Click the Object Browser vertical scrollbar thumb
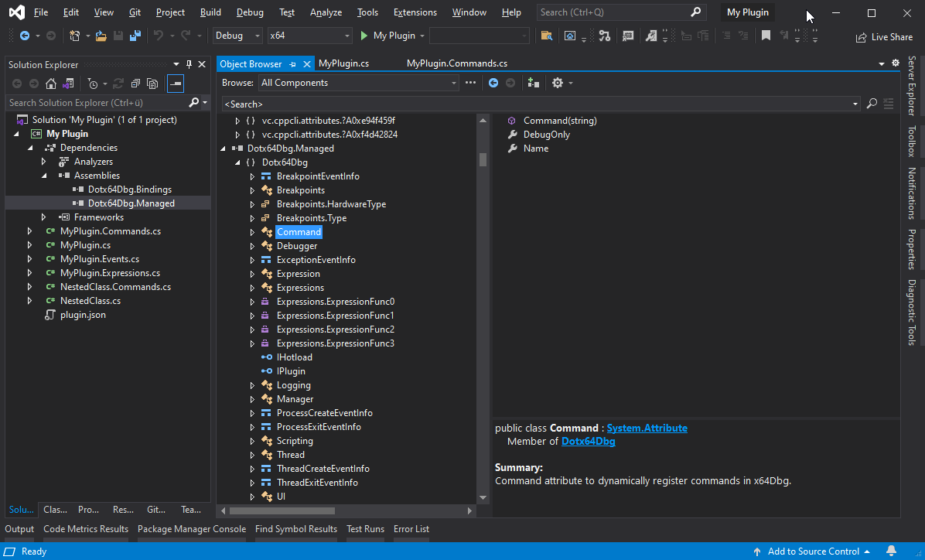This screenshot has height=560, width=925. click(483, 160)
